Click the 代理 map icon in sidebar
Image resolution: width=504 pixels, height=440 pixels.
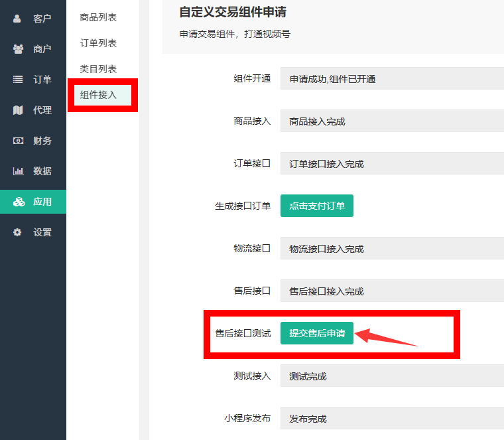pos(18,110)
